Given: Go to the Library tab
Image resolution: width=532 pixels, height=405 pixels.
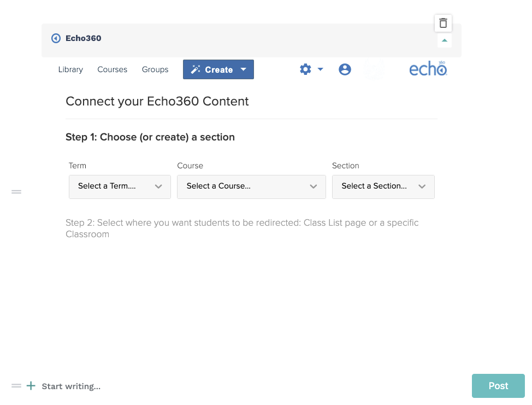Looking at the screenshot, I should pos(70,69).
